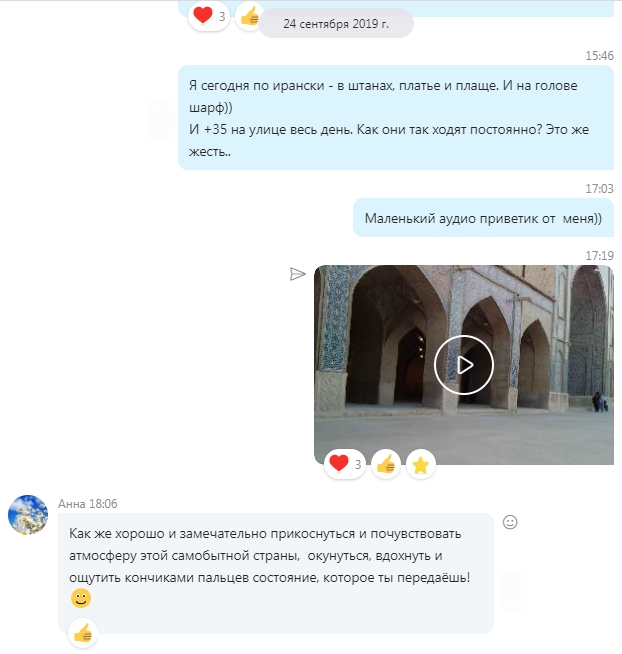Click the thumbs-up reaction under the video
The width and height of the screenshot is (622, 654).
[x=385, y=464]
